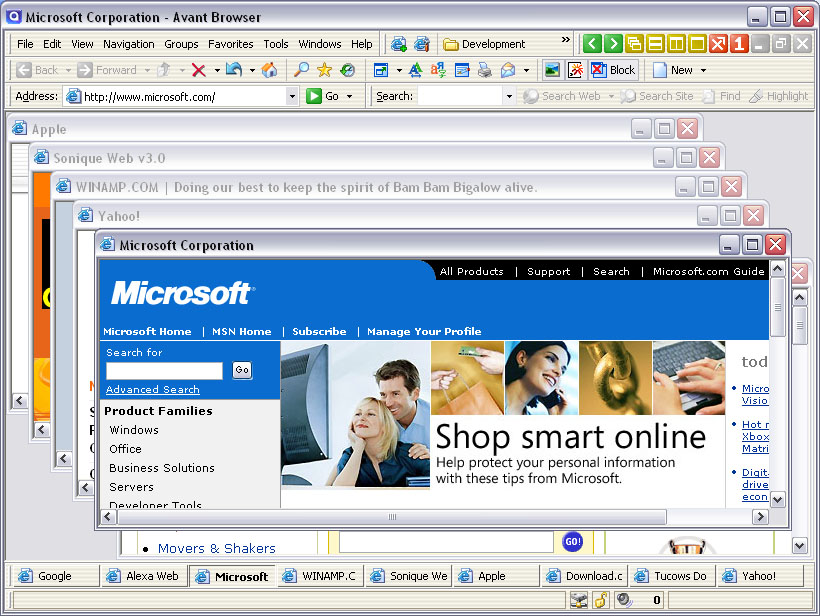
Task: Open dropdown arrow beside Refresh icon
Action: pos(252,70)
